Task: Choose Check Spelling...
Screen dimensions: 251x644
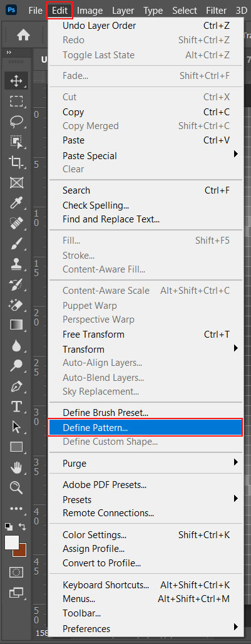Action: point(146,205)
